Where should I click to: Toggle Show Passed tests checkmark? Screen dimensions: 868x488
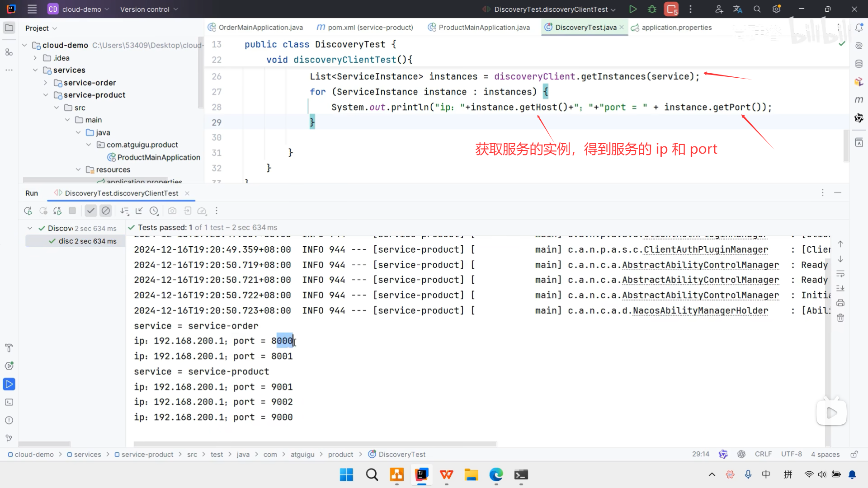click(91, 211)
